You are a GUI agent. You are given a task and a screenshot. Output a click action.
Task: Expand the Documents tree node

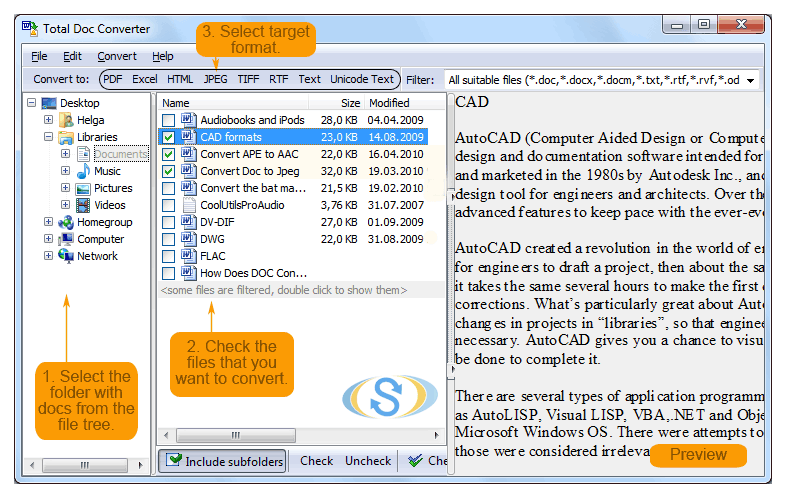click(66, 153)
